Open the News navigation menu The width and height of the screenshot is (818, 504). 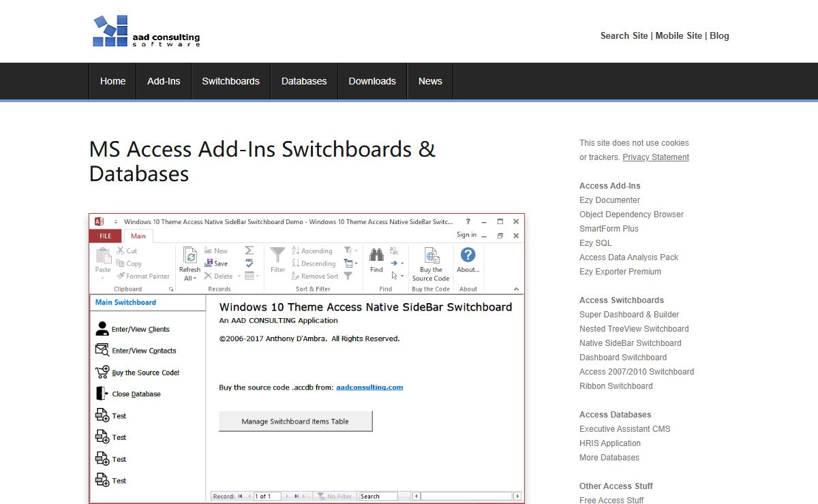pyautogui.click(x=430, y=81)
